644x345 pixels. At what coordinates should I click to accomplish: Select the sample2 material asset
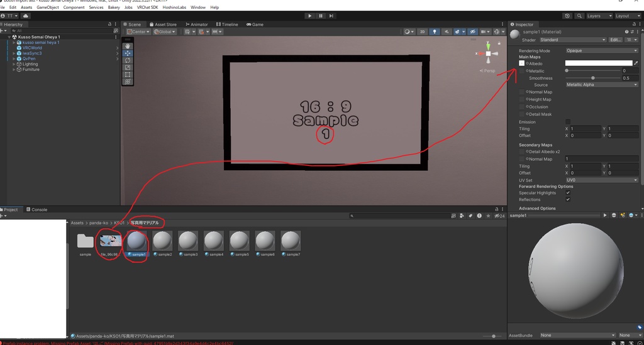coord(163,243)
